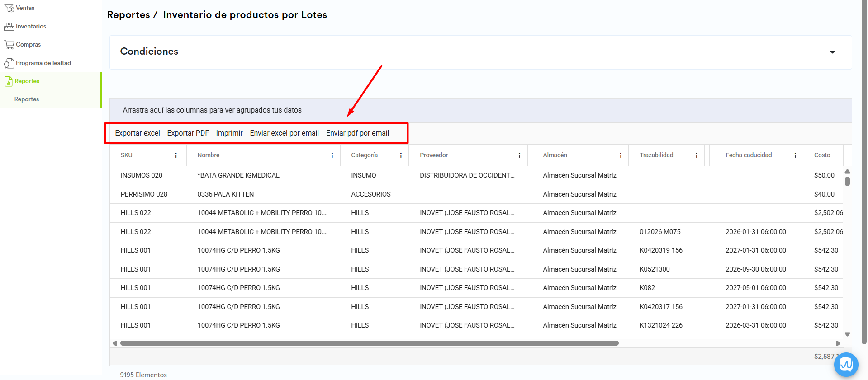868x380 pixels.
Task: Select Programa de lealtad menu item
Action: (x=43, y=63)
